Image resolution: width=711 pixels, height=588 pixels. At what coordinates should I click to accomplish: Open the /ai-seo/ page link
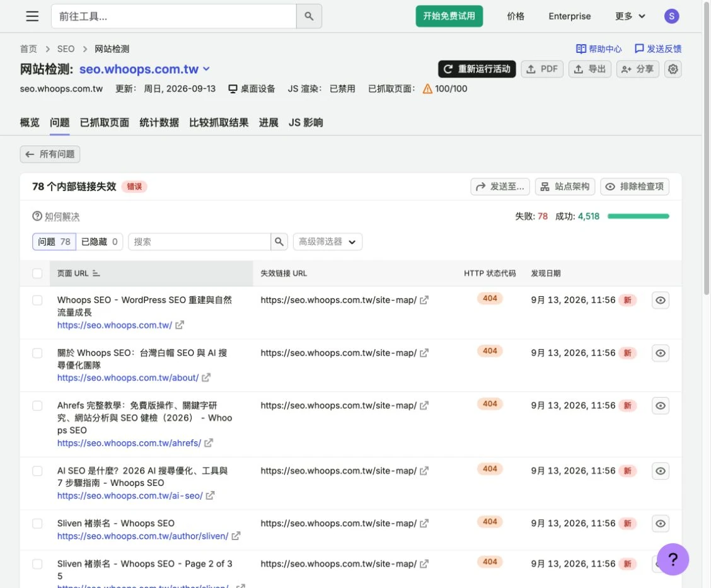pyautogui.click(x=130, y=495)
